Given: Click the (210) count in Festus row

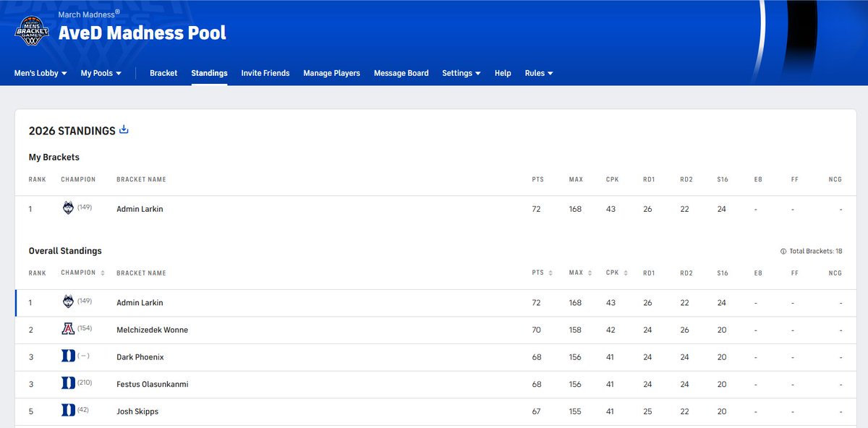Looking at the screenshot, I should tap(85, 382).
